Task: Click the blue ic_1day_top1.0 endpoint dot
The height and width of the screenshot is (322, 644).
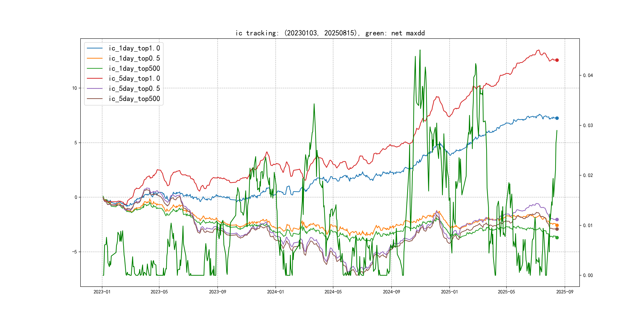Action: (557, 118)
